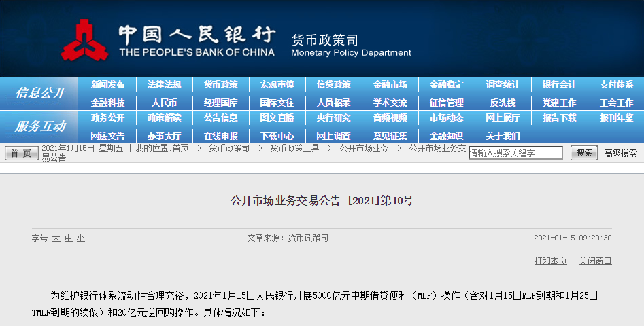Open the 人民币 navigation item

164,103
